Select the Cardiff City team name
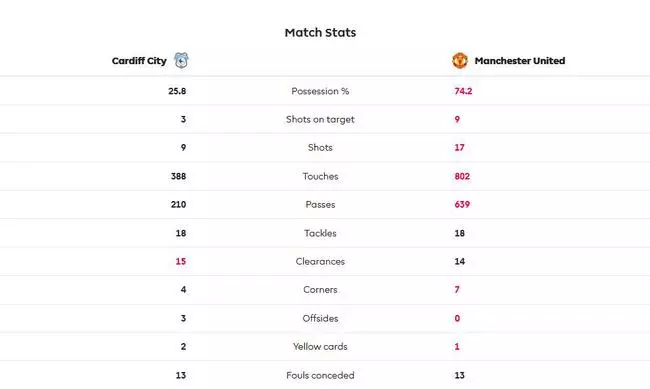This screenshot has height=389, width=650. tap(139, 61)
